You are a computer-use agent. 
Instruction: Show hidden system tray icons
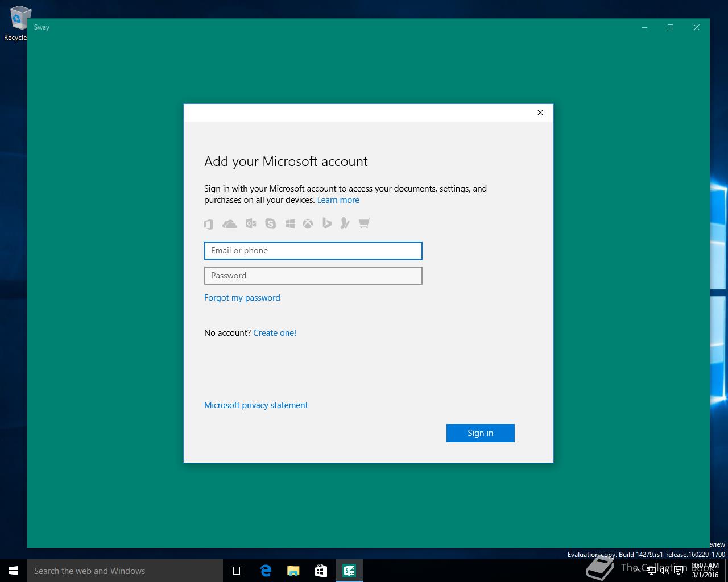tap(638, 571)
